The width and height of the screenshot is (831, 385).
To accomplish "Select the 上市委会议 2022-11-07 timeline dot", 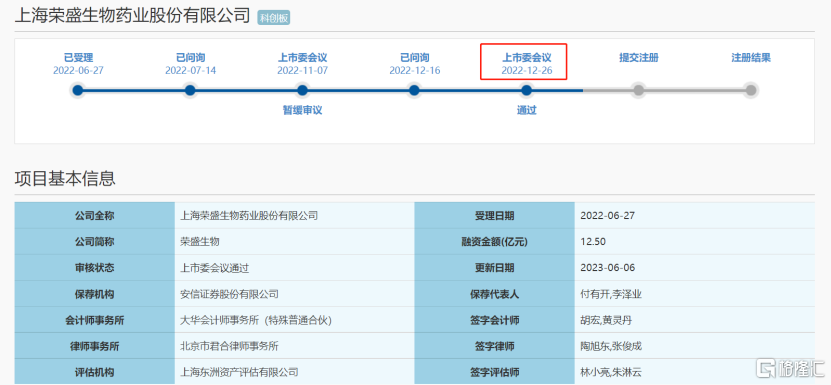I will click(302, 91).
